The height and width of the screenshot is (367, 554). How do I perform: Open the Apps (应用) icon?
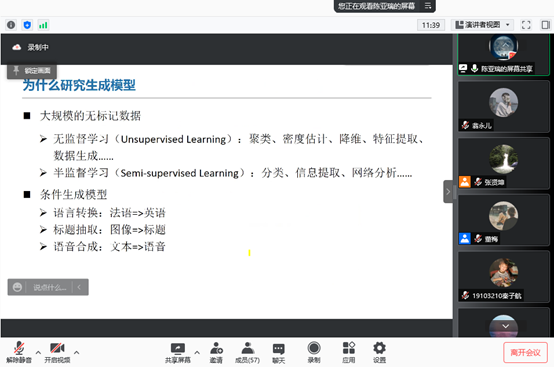coord(349,353)
